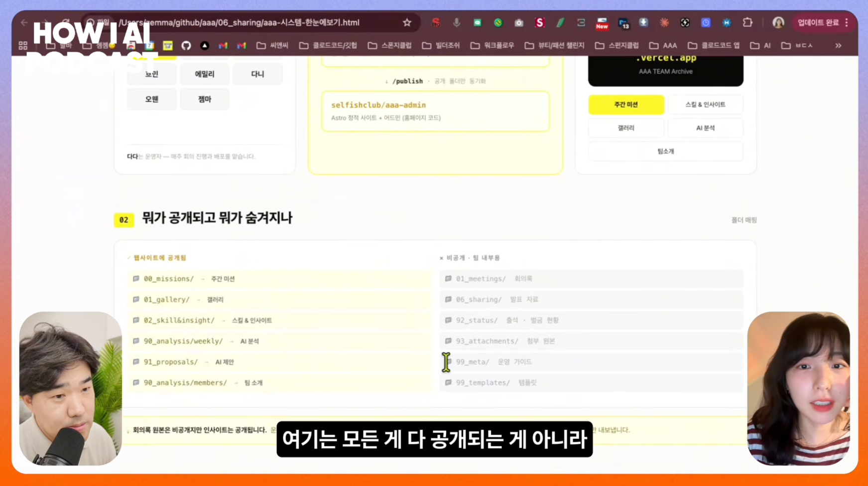Screen dimensions: 868x486
Task: Switch to the 팀소개 tab
Action: [666, 152]
